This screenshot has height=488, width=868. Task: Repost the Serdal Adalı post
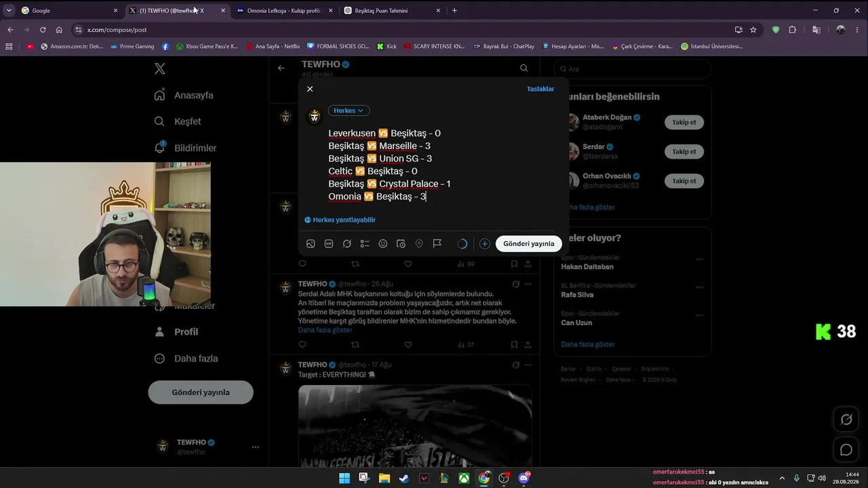355,344
